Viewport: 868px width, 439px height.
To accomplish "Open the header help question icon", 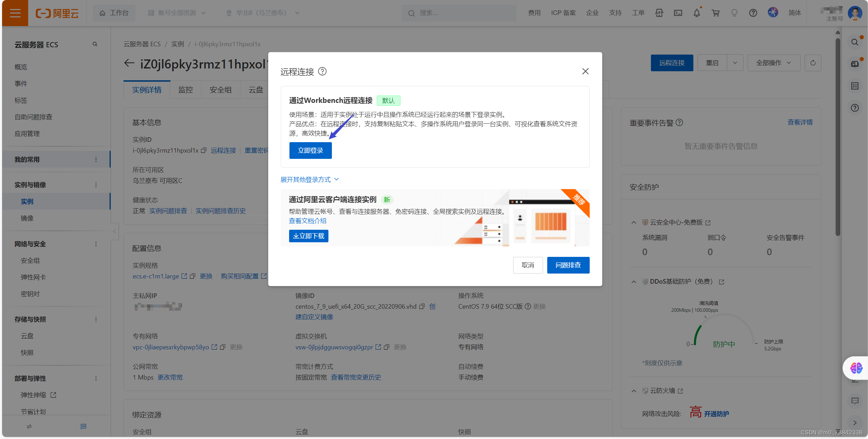I will tap(753, 13).
